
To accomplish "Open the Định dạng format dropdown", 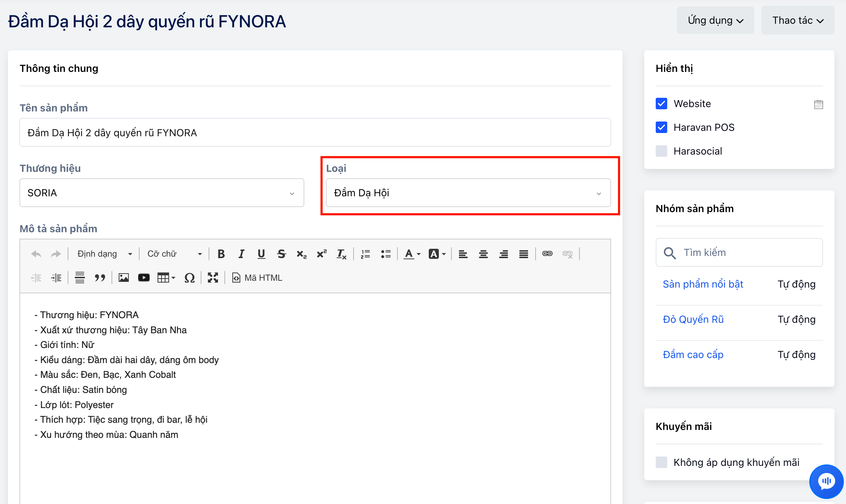I will pos(104,254).
